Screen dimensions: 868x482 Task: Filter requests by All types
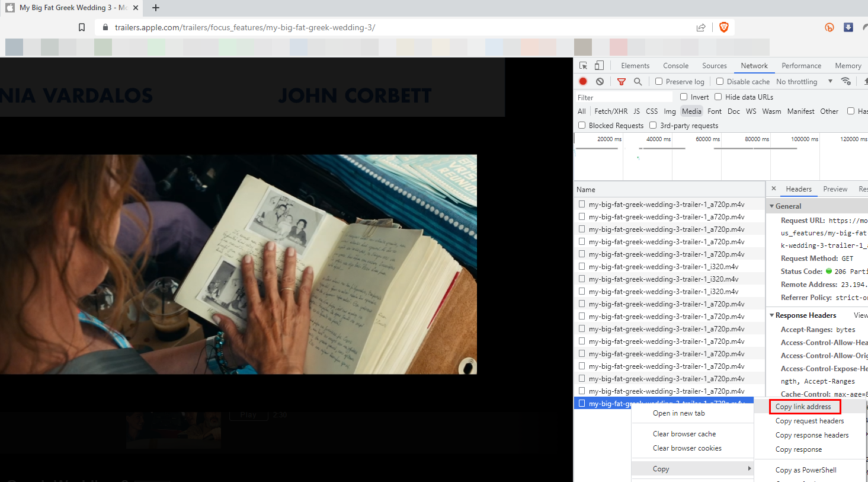click(x=582, y=111)
